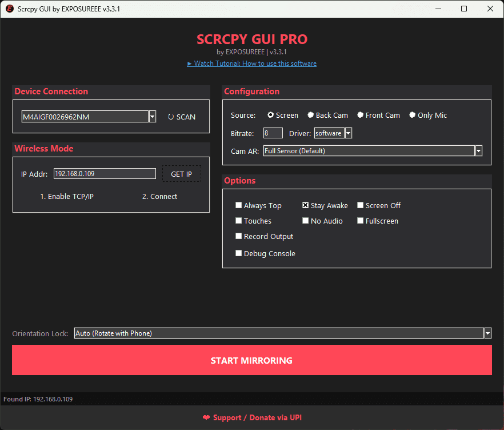Open the Cam AR dropdown
The width and height of the screenshot is (504, 430).
point(479,151)
